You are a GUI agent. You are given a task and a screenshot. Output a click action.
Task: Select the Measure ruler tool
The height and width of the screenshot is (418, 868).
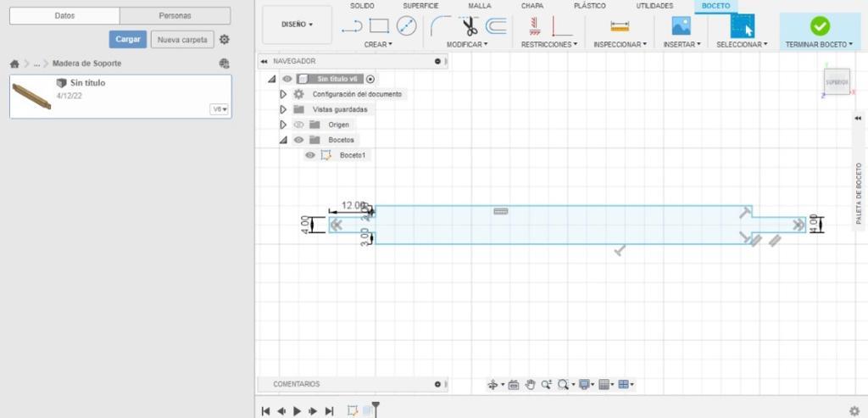pos(620,26)
